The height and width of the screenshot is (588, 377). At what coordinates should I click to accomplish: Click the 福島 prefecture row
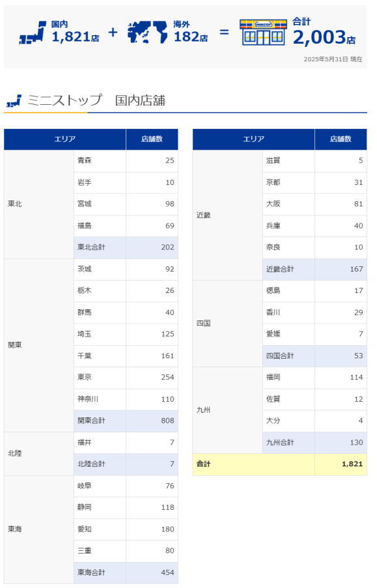click(126, 226)
